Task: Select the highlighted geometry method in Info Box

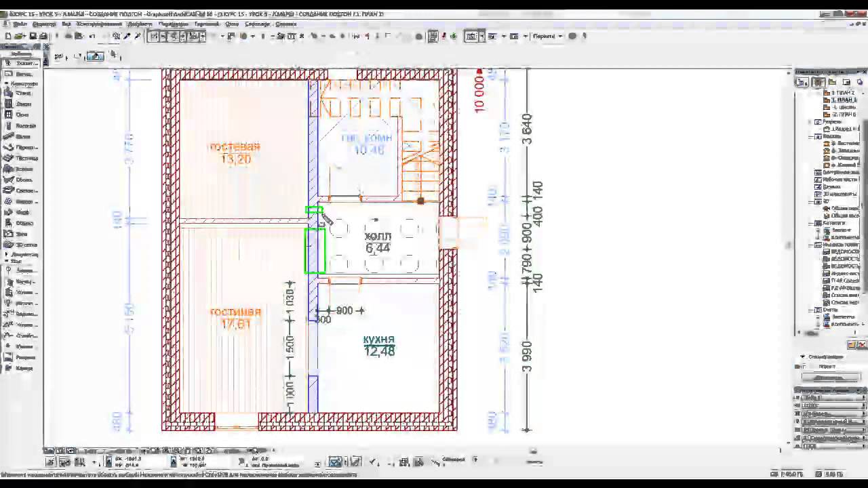Action: [96, 56]
